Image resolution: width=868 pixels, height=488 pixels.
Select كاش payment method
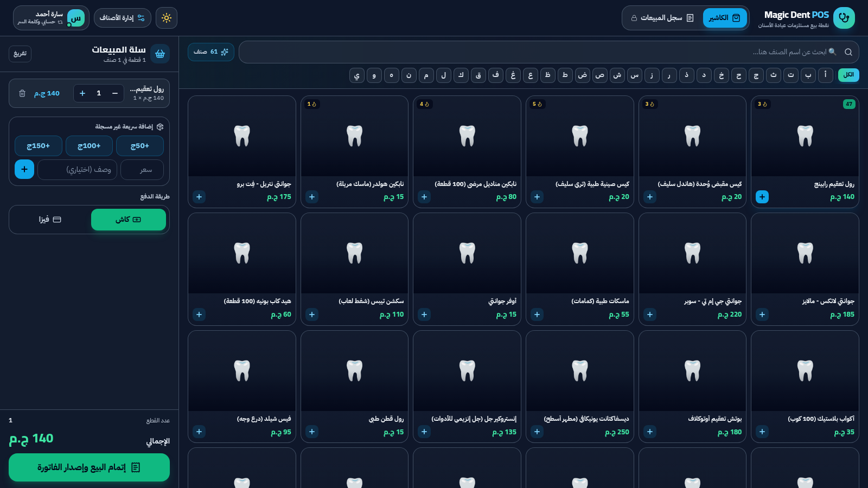(x=129, y=220)
